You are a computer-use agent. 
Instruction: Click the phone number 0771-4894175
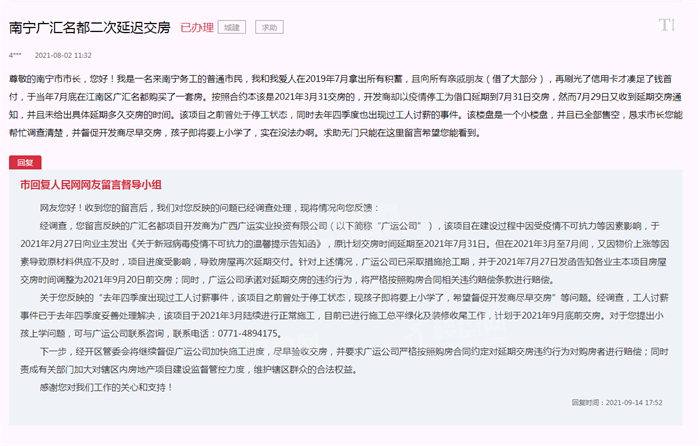point(247,333)
